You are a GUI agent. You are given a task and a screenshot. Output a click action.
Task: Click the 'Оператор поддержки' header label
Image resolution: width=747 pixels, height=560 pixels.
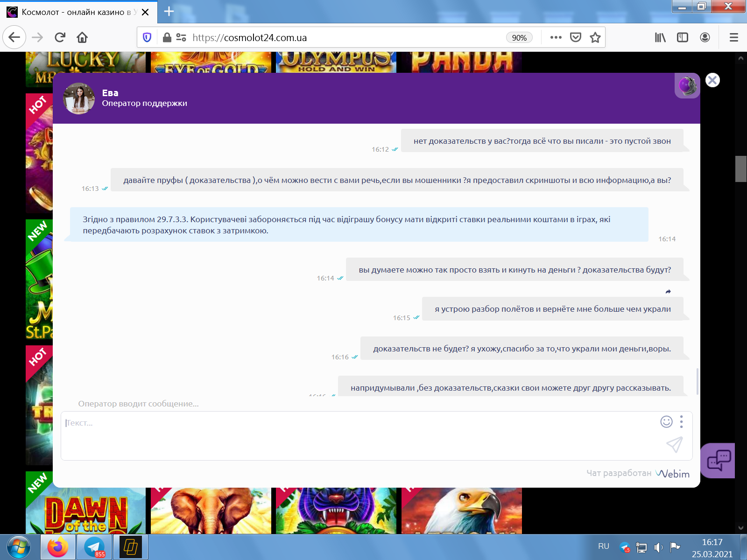click(x=145, y=103)
